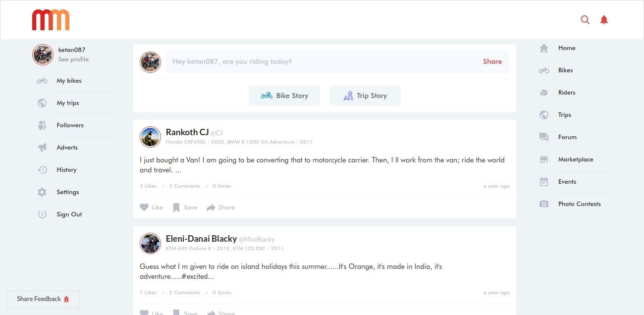This screenshot has height=315, width=644.
Task: Click the @CJ handle
Action: 216,133
